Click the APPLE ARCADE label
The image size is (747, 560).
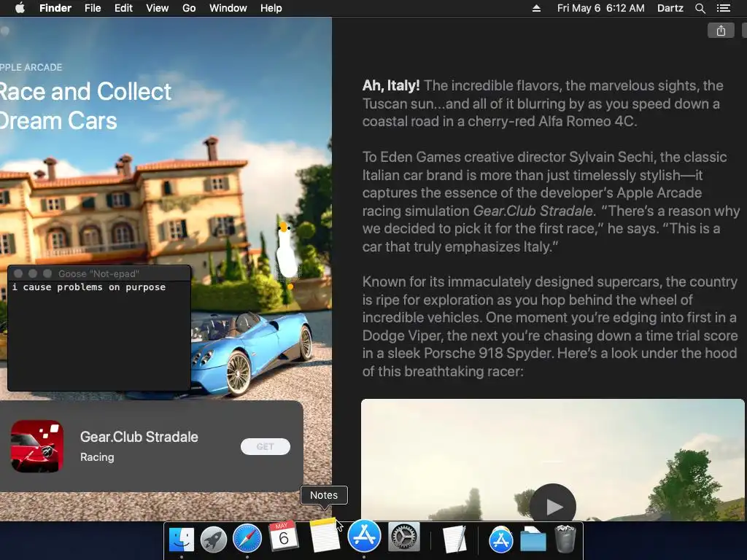[x=31, y=67]
